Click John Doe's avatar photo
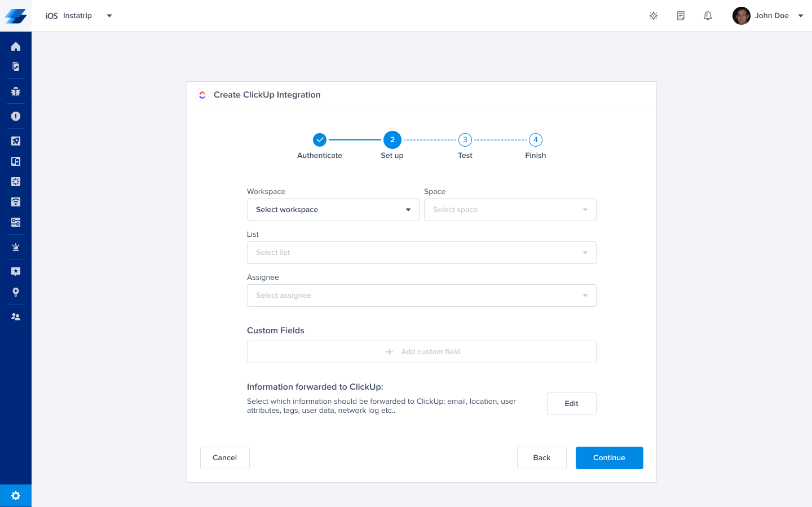812x507 pixels. click(742, 16)
